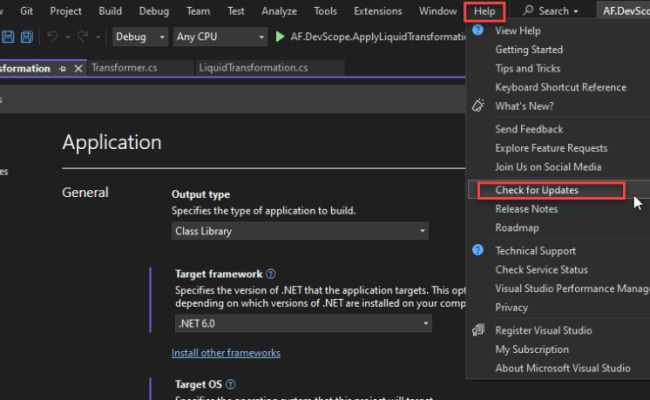Open the Debug configuration dropdown
The height and width of the screenshot is (400, 650).
[x=140, y=37]
